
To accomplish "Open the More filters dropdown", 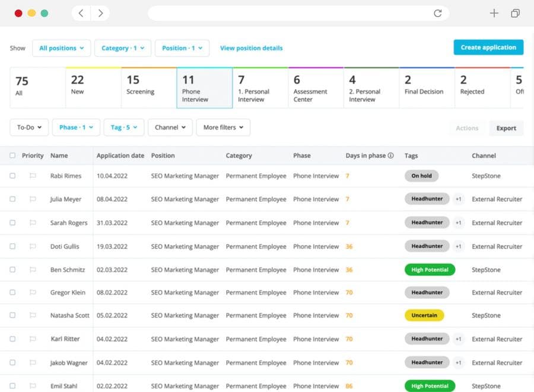I will click(x=223, y=128).
